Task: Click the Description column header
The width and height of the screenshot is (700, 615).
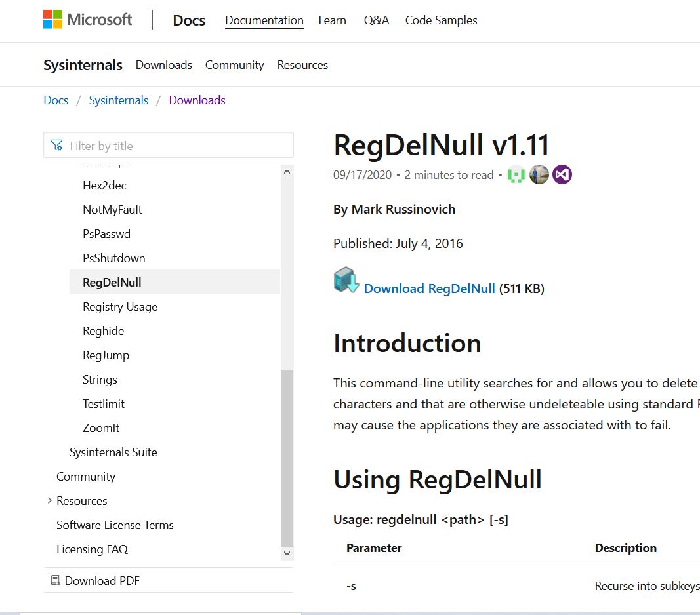Action: tap(625, 547)
